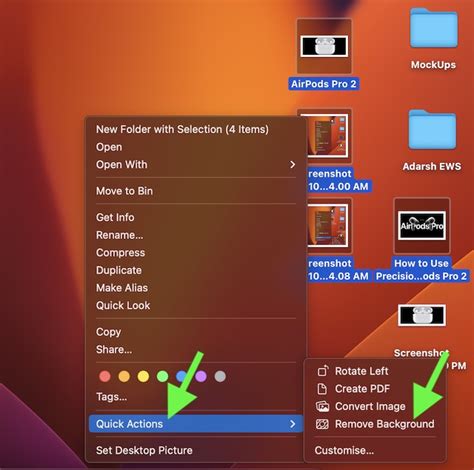474x470 pixels.
Task: Choose Move to Bin
Action: 124,191
